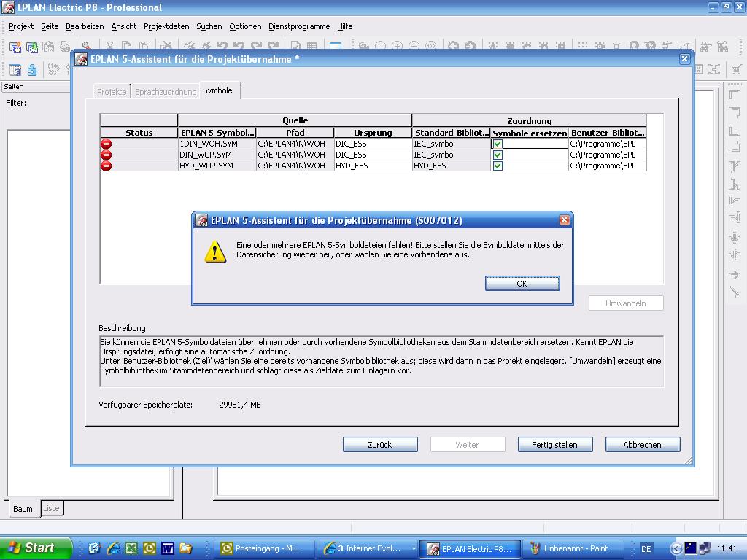
Task: Click the wrench icon in the top toolbar
Action: [86, 46]
